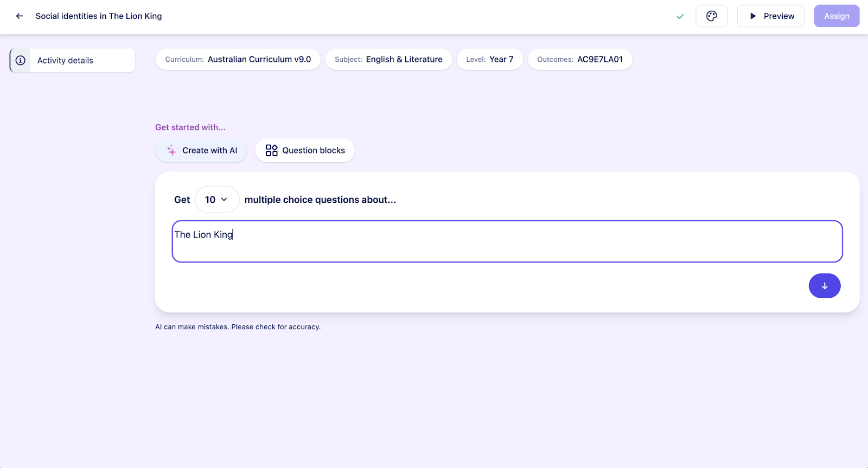Open the color palette theme icon
This screenshot has height=468, width=868.
point(712,16)
